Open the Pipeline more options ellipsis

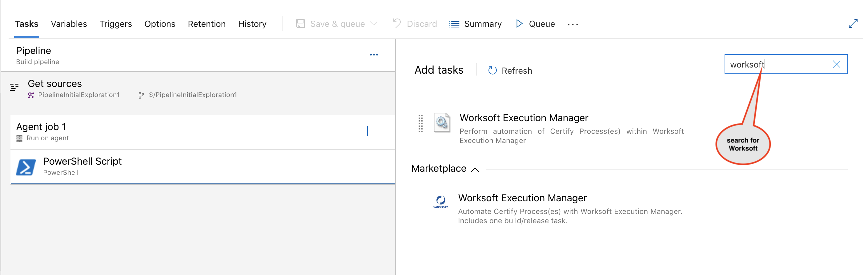click(x=374, y=55)
